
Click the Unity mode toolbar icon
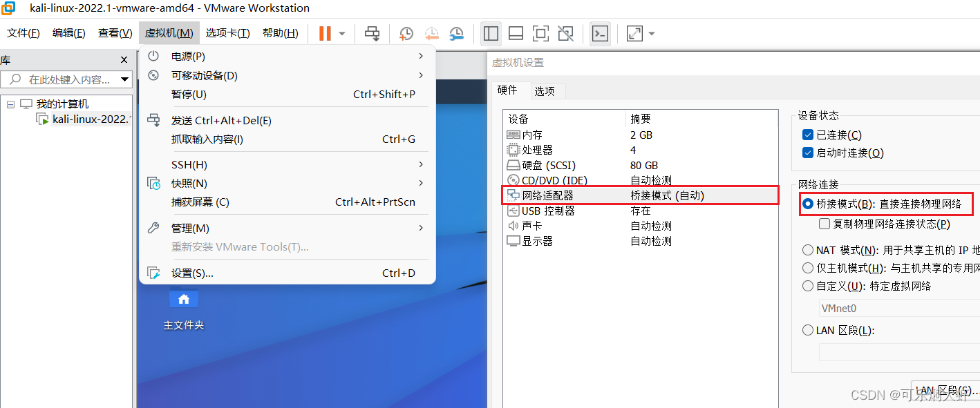(565, 33)
